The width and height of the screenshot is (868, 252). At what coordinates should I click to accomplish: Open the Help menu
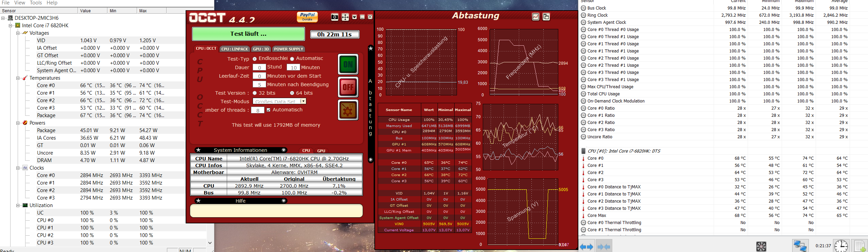coord(52,3)
